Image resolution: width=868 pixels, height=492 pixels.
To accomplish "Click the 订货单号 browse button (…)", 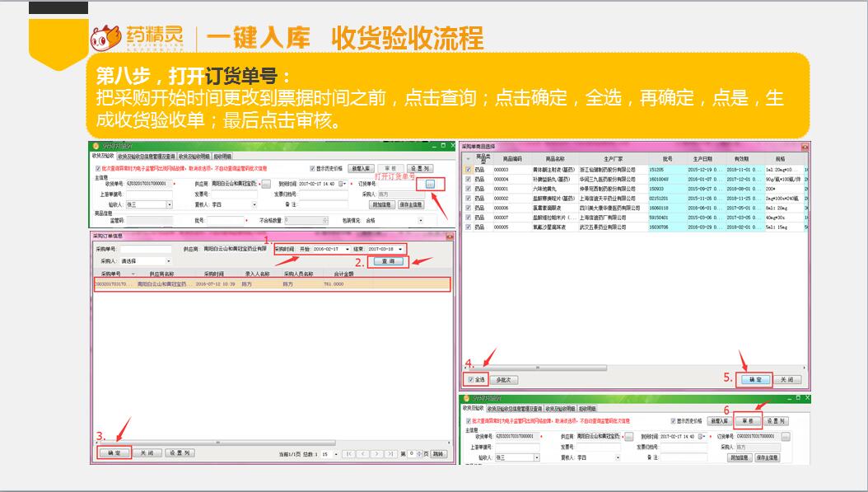I will (x=431, y=184).
